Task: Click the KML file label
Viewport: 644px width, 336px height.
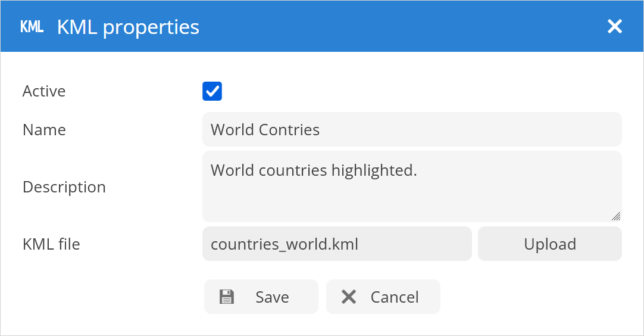Action: coord(51,244)
